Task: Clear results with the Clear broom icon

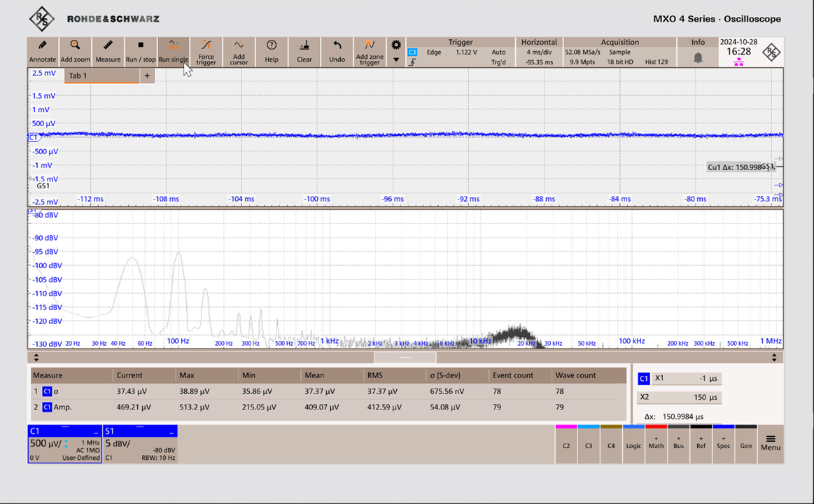Action: coord(304,52)
